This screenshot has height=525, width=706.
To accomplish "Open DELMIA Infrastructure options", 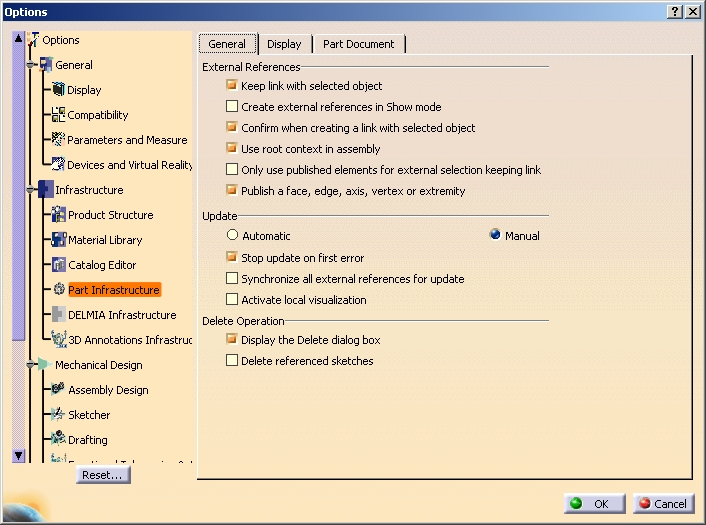I will (122, 315).
